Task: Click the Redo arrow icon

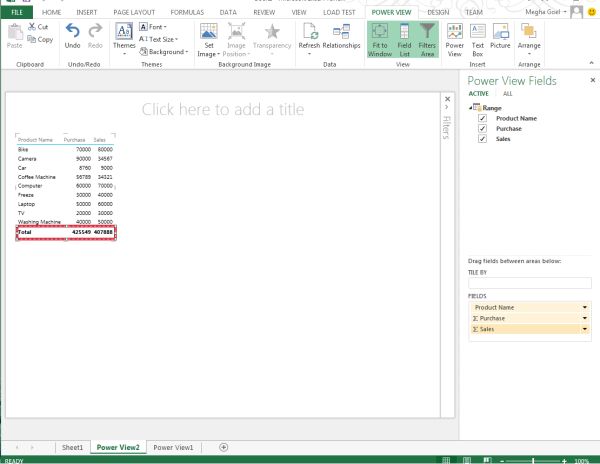Action: [95, 31]
